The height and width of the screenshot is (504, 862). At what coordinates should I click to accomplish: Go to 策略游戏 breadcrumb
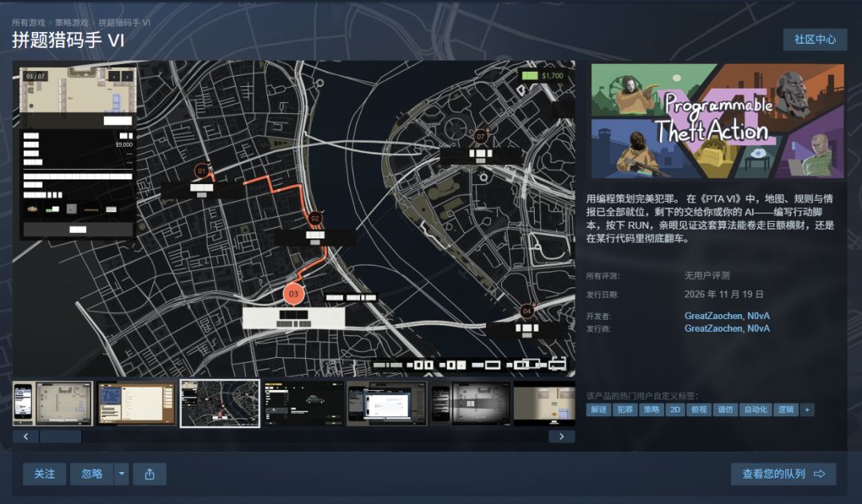pos(72,22)
